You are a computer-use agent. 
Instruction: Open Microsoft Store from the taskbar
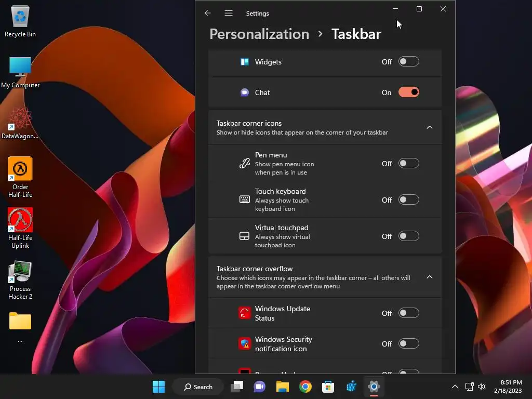click(x=328, y=387)
